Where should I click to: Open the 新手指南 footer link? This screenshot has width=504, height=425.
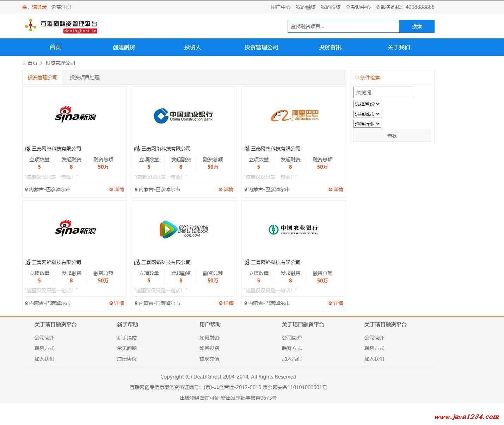tap(127, 338)
